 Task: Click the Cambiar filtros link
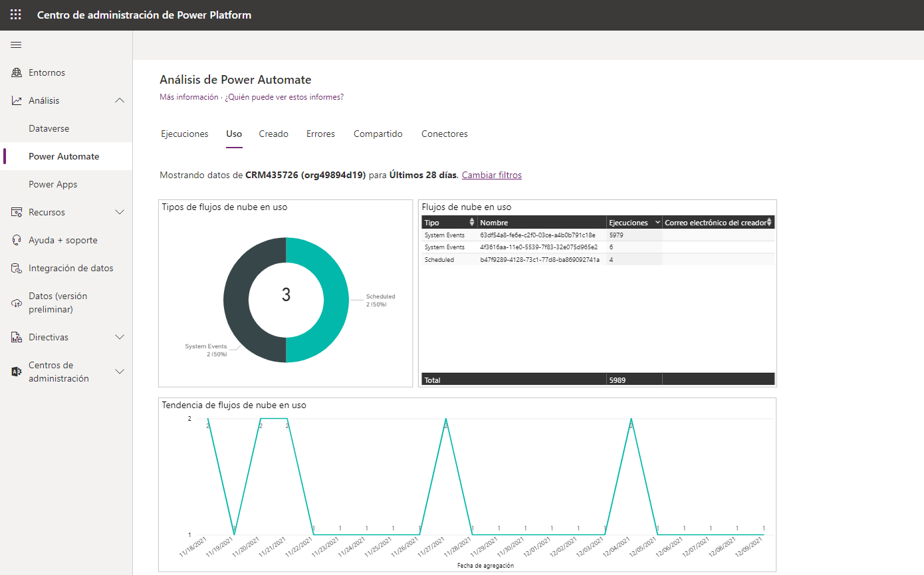[x=492, y=175]
